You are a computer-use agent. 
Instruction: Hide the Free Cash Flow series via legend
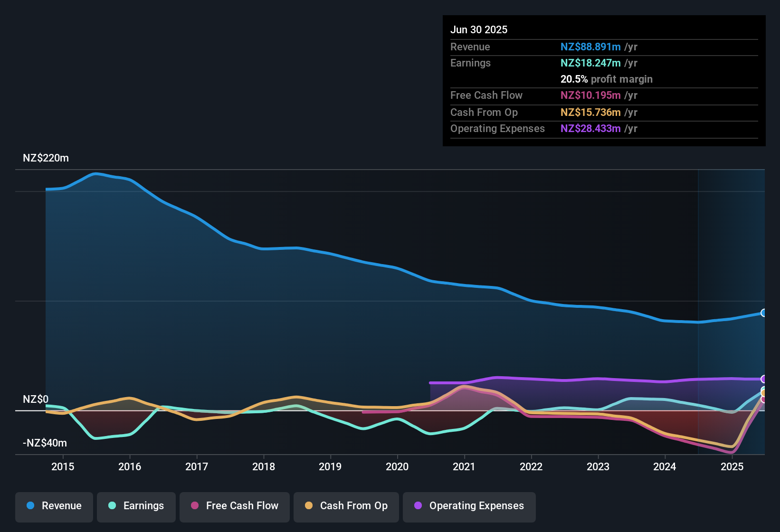[x=234, y=506]
